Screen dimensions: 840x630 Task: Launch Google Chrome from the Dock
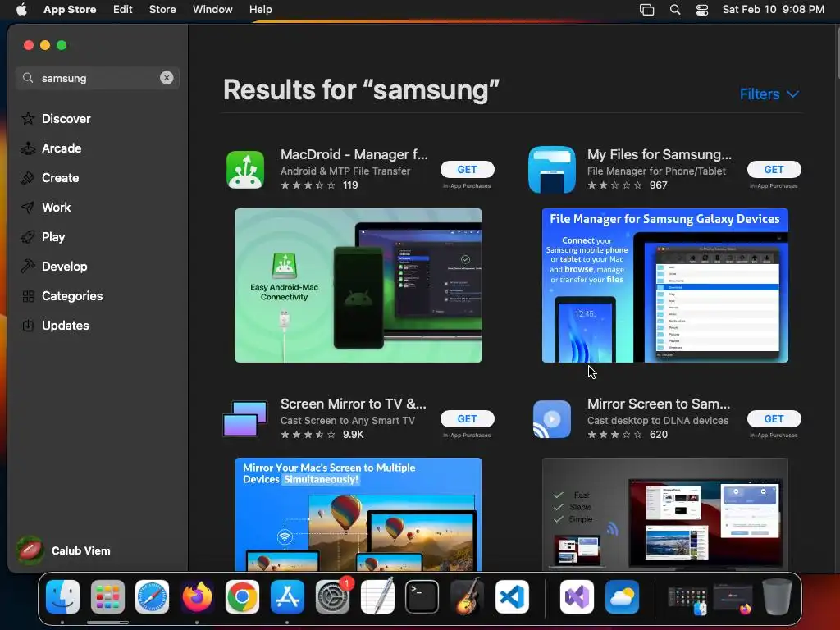242,597
